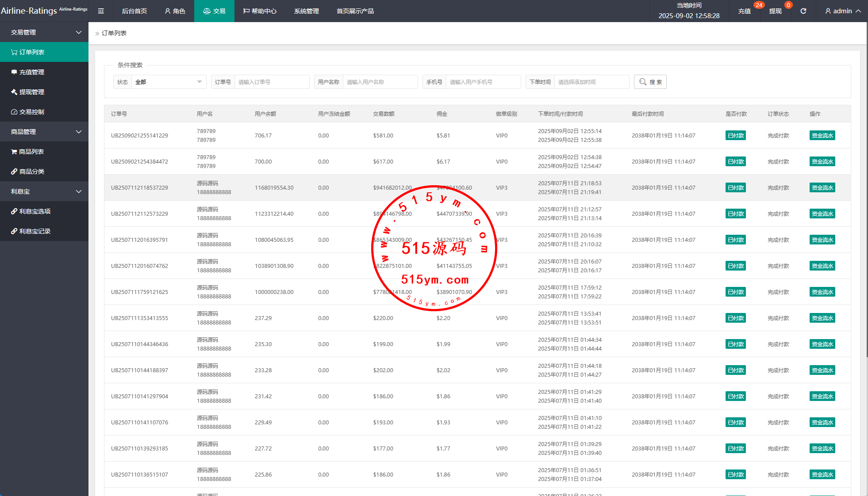Open the admin user dropdown
This screenshot has width=868, height=496.
[x=842, y=11]
